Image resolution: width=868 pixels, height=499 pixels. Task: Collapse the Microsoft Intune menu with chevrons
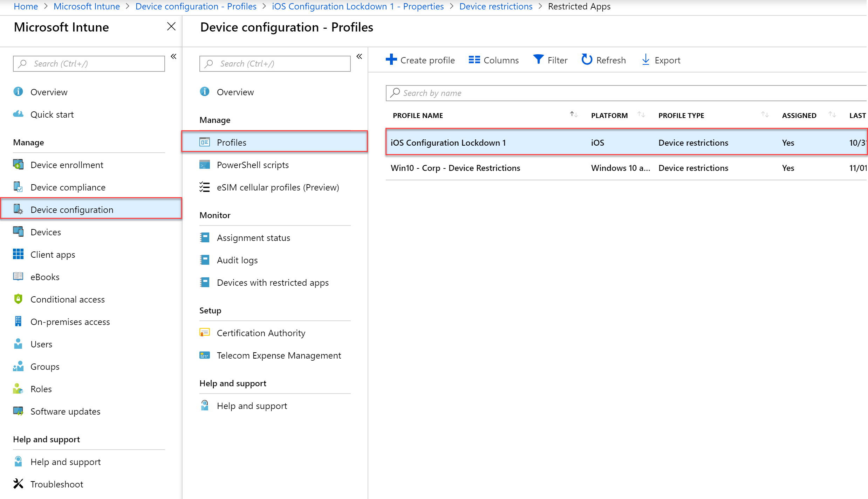[x=173, y=56]
